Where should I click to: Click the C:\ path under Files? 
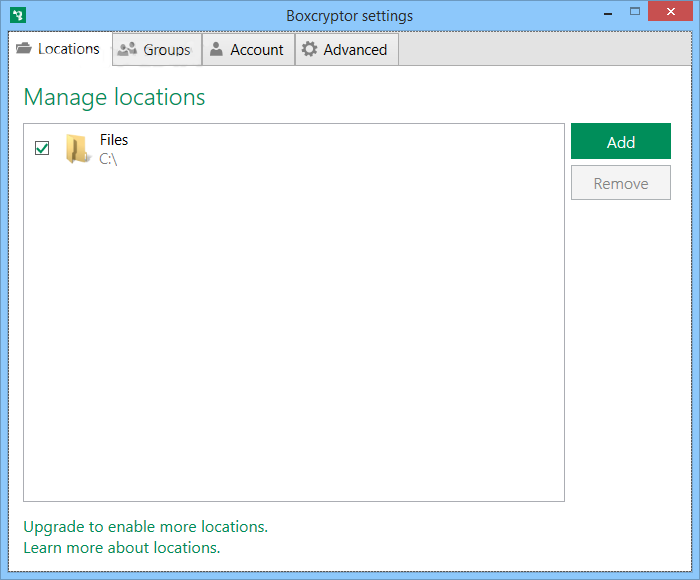coord(108,158)
